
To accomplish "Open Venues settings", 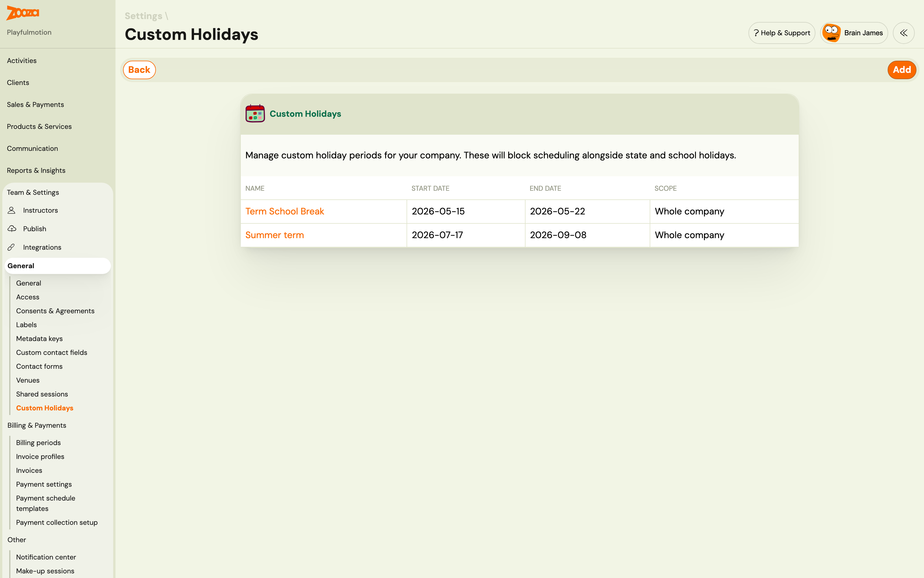I will click(x=27, y=380).
